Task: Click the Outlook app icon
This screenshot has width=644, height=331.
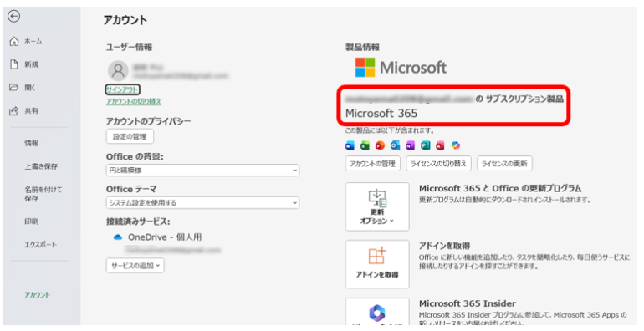Action: point(395,145)
